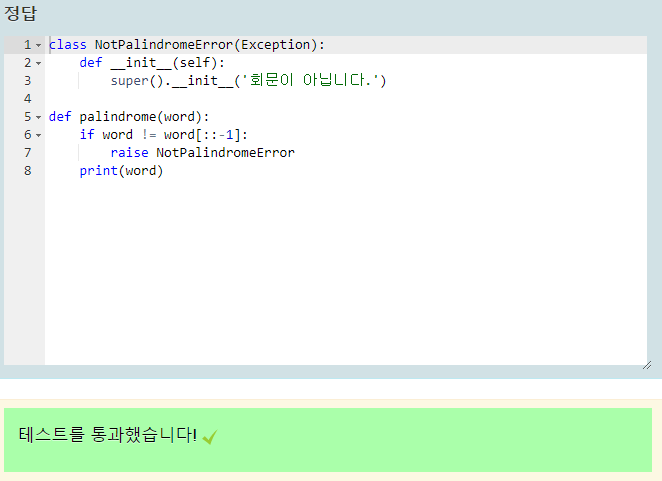
Task: Click line number 8 in gutter
Action: (x=27, y=171)
